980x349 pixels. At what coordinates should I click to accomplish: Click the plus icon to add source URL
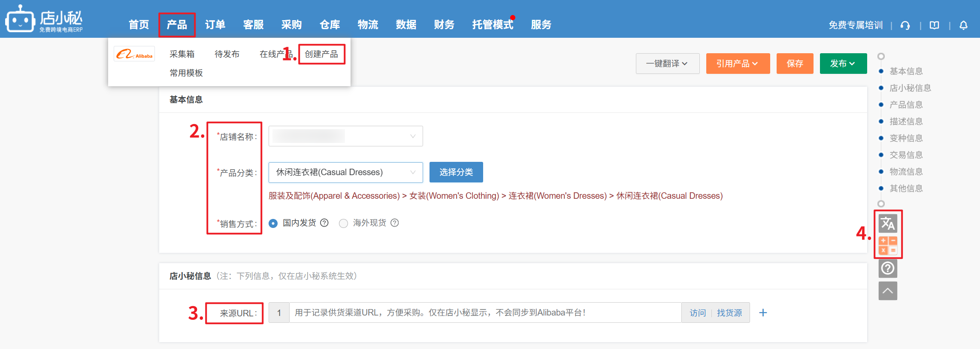point(763,313)
